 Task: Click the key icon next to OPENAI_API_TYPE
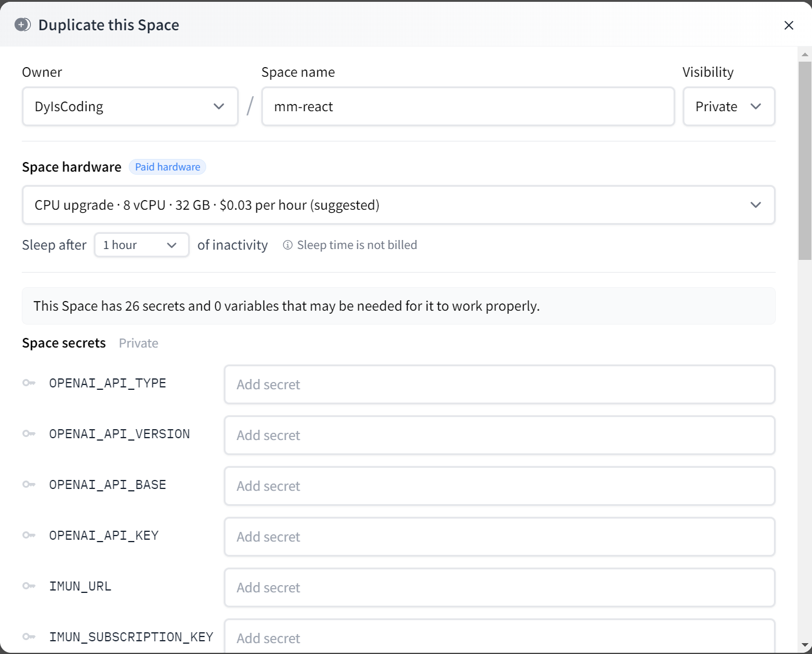28,383
